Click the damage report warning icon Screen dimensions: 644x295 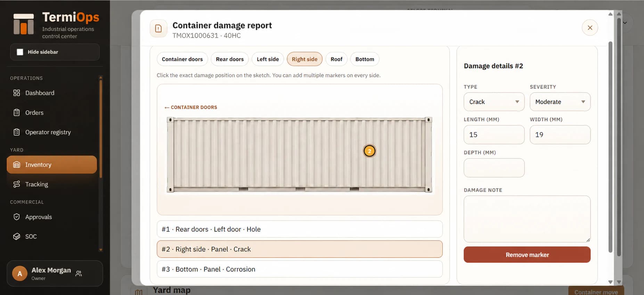coord(158,28)
